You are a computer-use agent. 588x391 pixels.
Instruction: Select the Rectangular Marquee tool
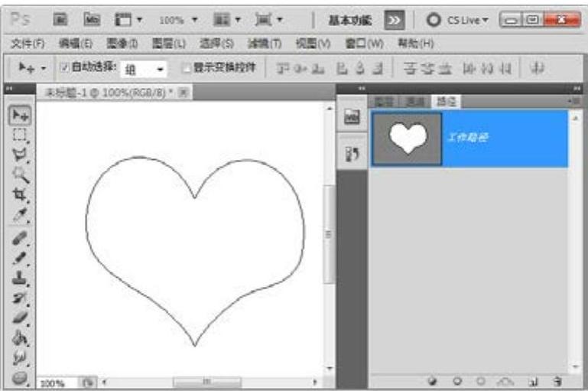coord(18,135)
